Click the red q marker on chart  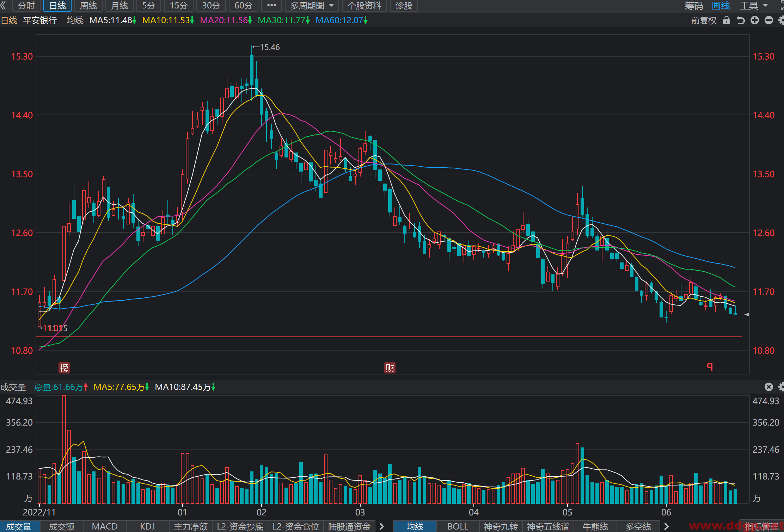pyautogui.click(x=710, y=366)
